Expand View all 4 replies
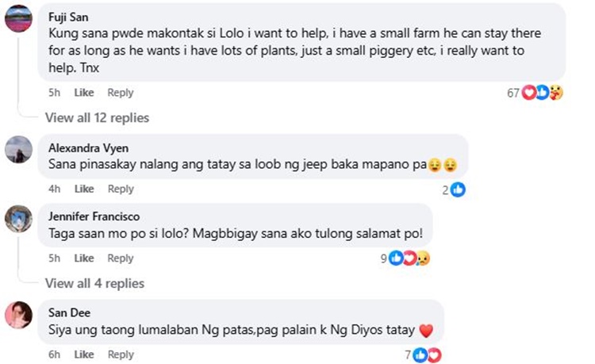Image resolution: width=595 pixels, height=364 pixels. [94, 283]
